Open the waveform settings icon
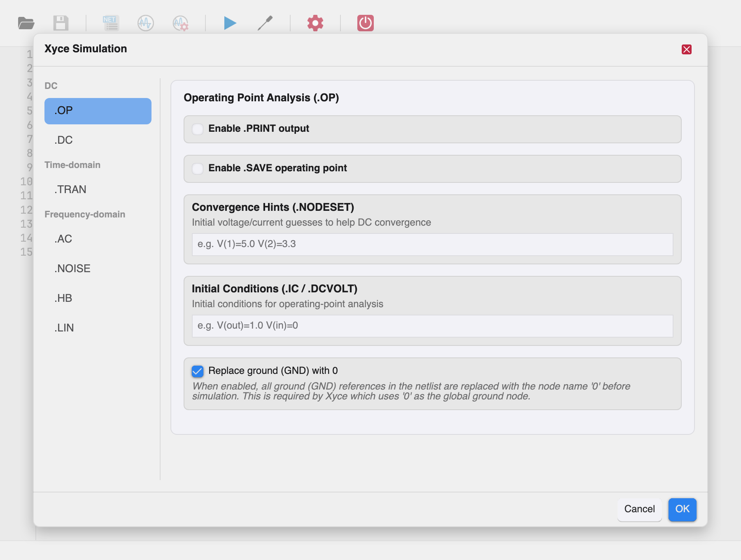Viewport: 741px width, 560px height. point(180,23)
